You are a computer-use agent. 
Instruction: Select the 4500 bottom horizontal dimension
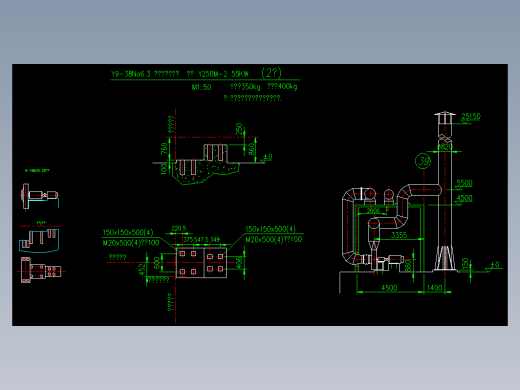point(389,288)
